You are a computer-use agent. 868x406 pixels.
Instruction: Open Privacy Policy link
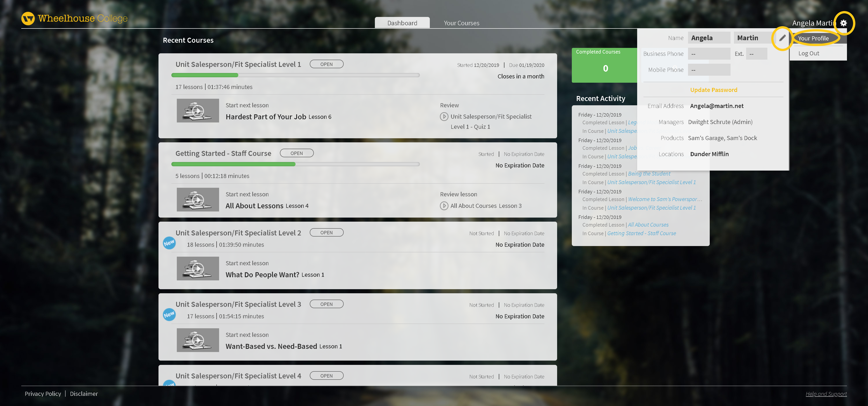point(43,394)
